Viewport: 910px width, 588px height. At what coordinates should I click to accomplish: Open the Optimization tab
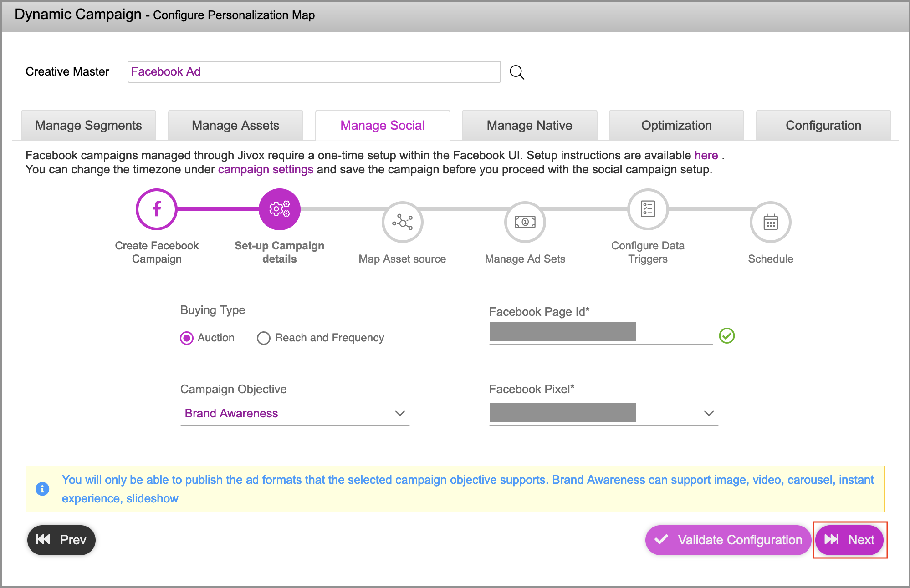[x=677, y=125]
